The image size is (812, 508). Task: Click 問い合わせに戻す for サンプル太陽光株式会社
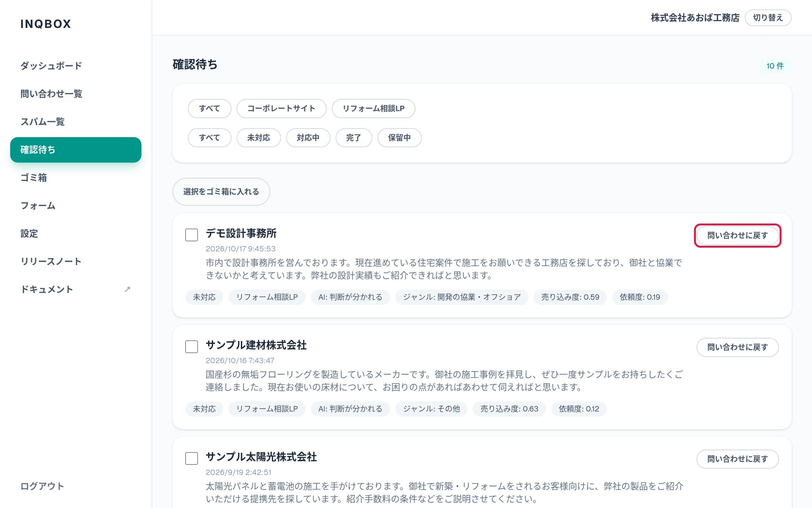pyautogui.click(x=737, y=459)
